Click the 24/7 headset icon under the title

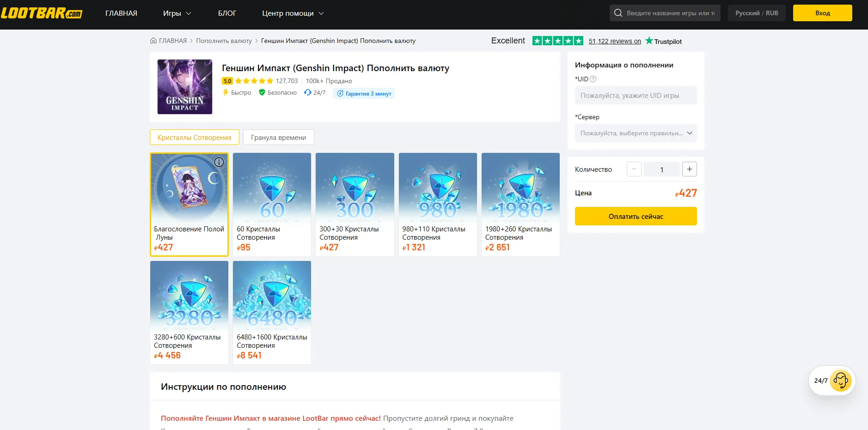click(x=307, y=92)
